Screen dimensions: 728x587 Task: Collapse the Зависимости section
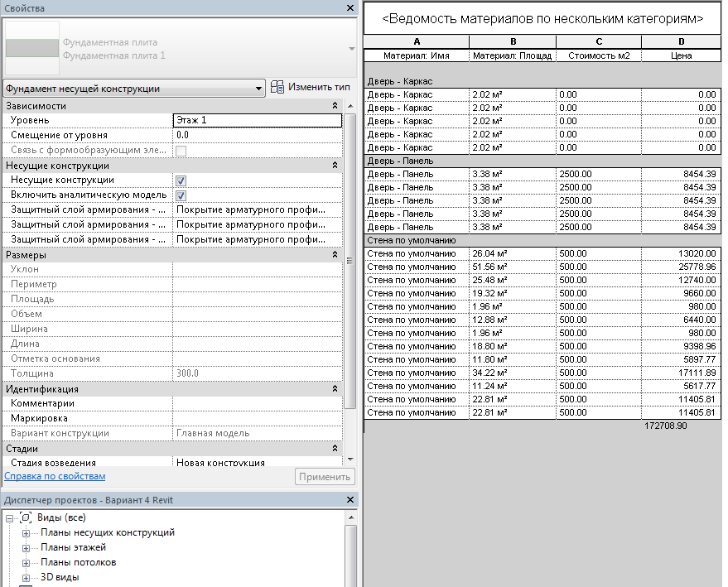pos(335,106)
